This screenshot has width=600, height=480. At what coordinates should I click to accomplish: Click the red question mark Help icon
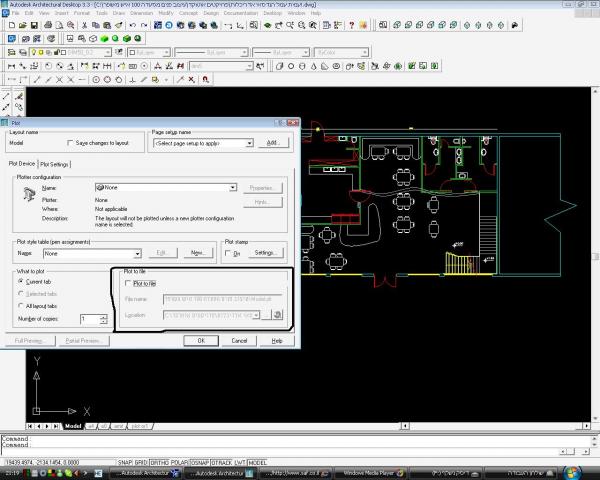(x=351, y=25)
